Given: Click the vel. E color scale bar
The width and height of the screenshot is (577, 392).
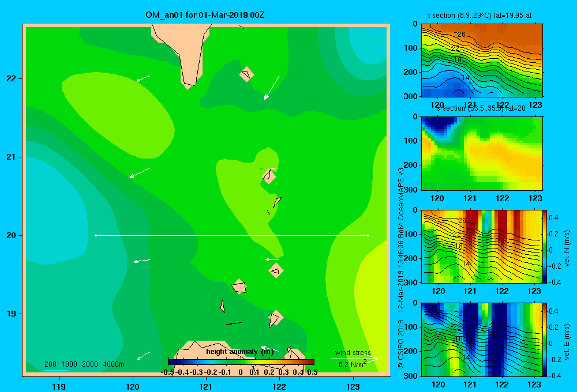Looking at the screenshot, I should tap(545, 340).
